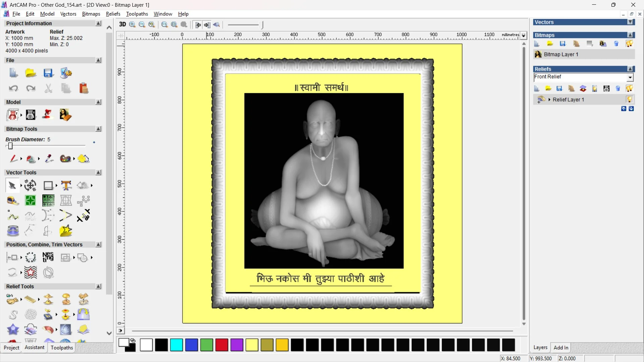Toggle all bitmap layers visibility with double bulb icon
Image resolution: width=644 pixels, height=362 pixels.
pos(629,44)
